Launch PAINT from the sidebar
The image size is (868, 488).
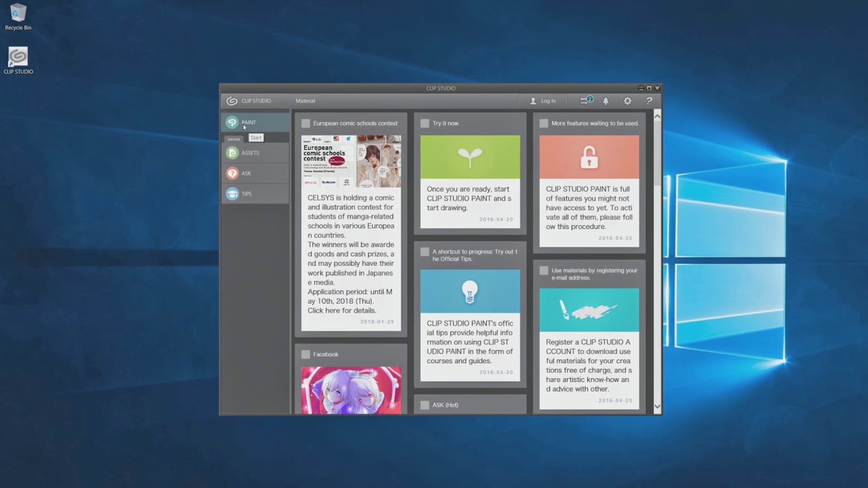(x=256, y=123)
